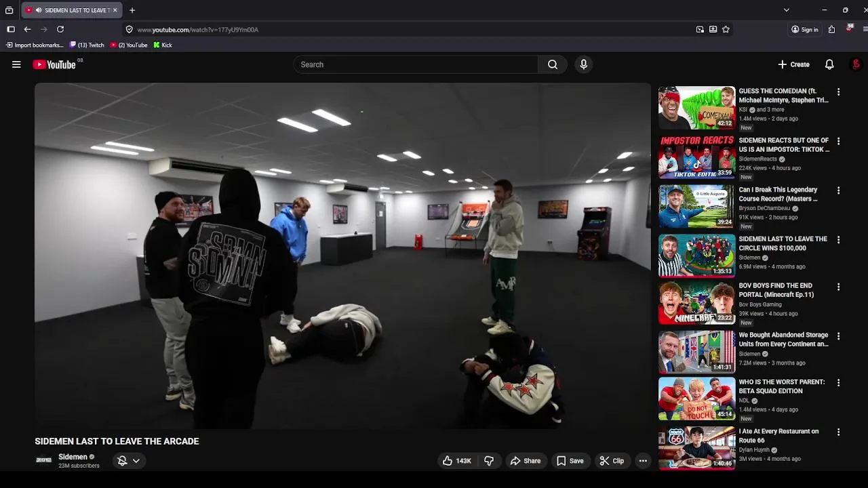Sign in to the browser account
The height and width of the screenshot is (488, 868).
804,29
